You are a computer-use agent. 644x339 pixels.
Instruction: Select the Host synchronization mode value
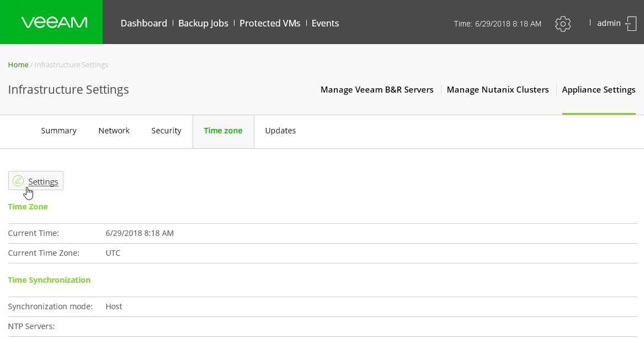pyautogui.click(x=114, y=306)
